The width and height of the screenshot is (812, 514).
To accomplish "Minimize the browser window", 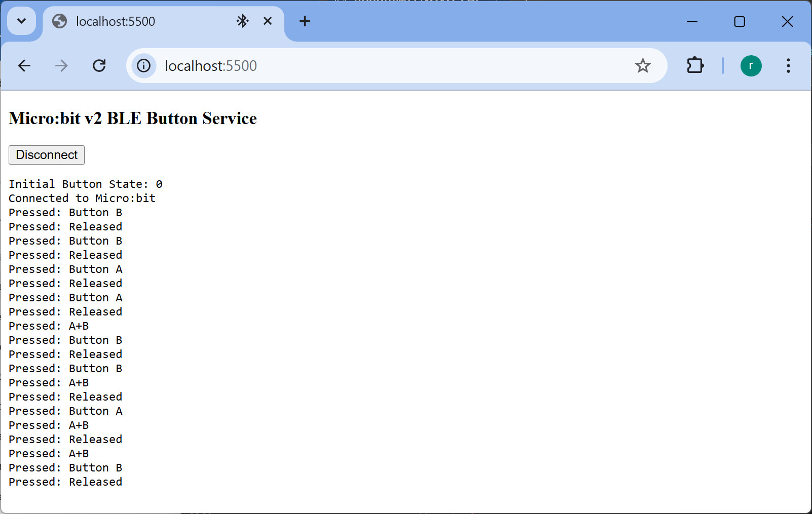I will [692, 21].
